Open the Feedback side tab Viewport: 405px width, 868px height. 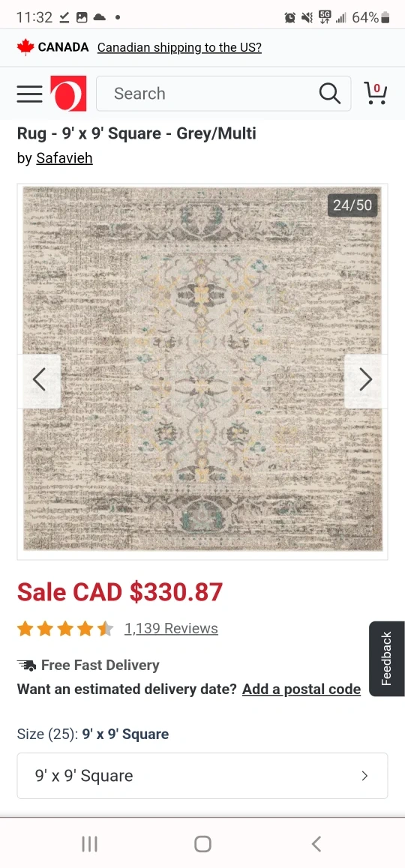pyautogui.click(x=387, y=659)
